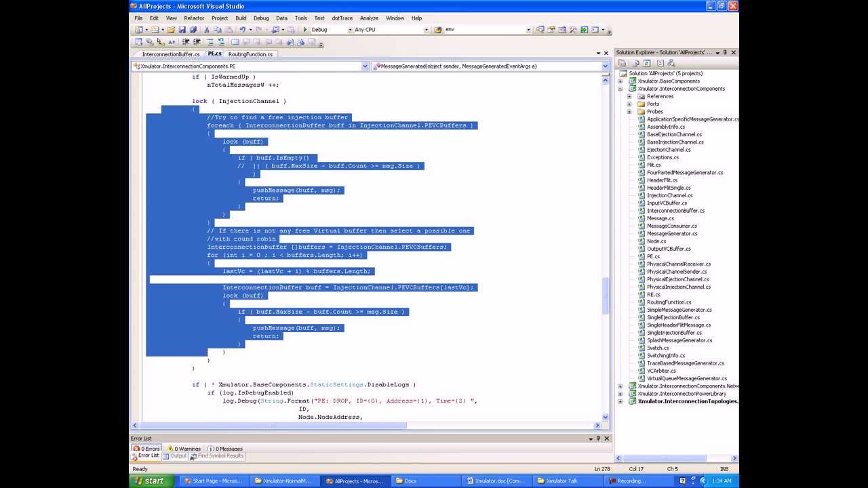Click View Code icon in Solution Explorer
The height and width of the screenshot is (488, 868).
point(660,63)
